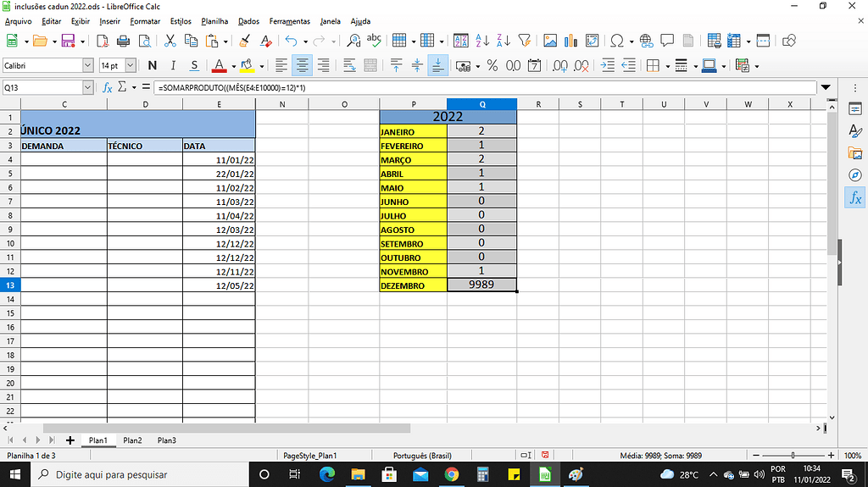Open the Function Wizard fx icon
868x487 pixels.
click(108, 87)
